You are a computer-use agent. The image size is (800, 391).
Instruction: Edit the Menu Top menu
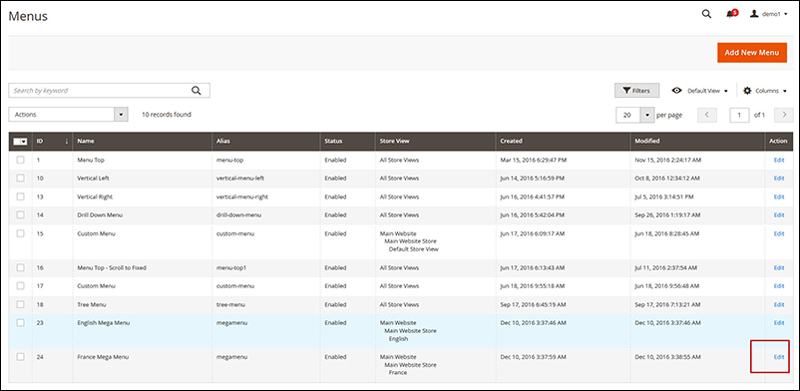[779, 160]
